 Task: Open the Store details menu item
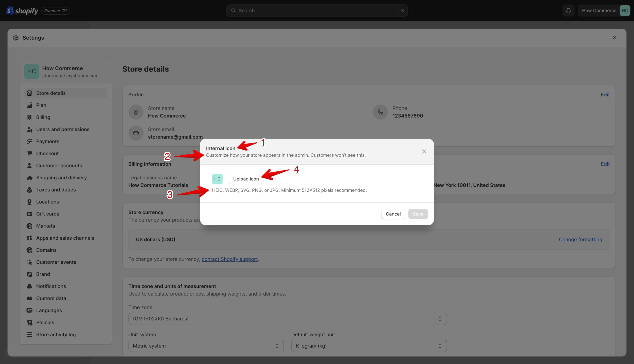pos(66,93)
